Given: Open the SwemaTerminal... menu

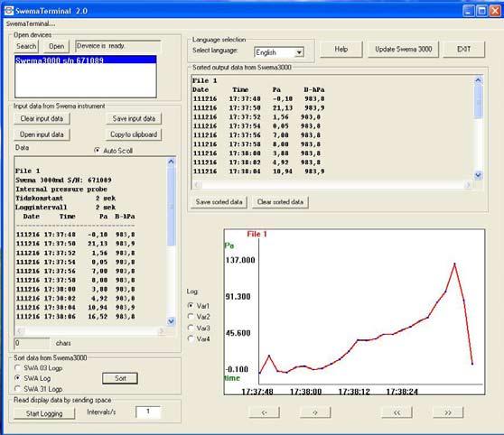Looking at the screenshot, I should [x=31, y=23].
